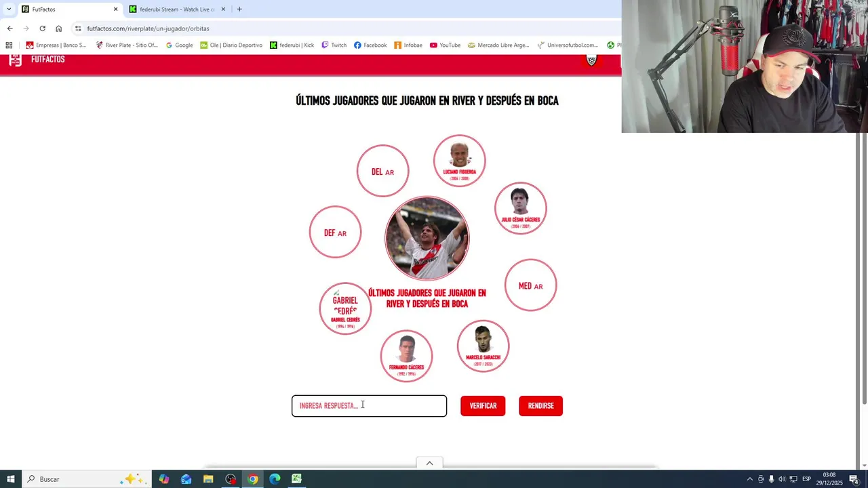Open the River Plate Sitio Oficial bookmark
This screenshot has height=488, width=868.
coord(127,45)
